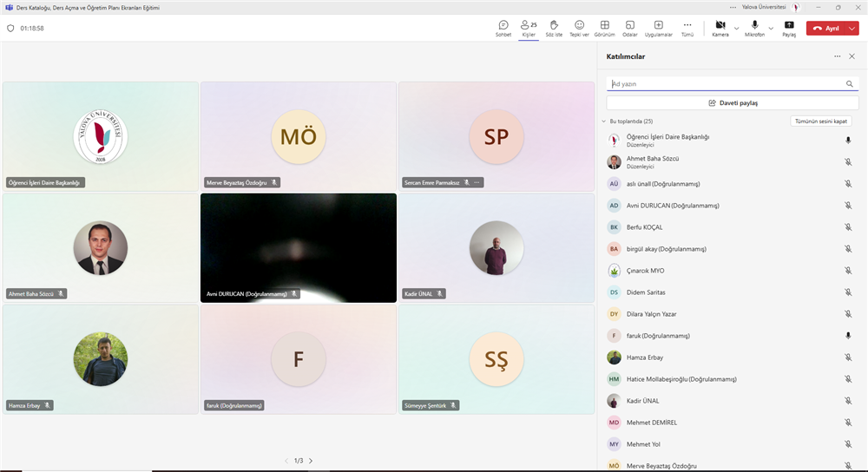Click Mehmet Yol muted mic icon
The height and width of the screenshot is (472, 868).
[848, 443]
